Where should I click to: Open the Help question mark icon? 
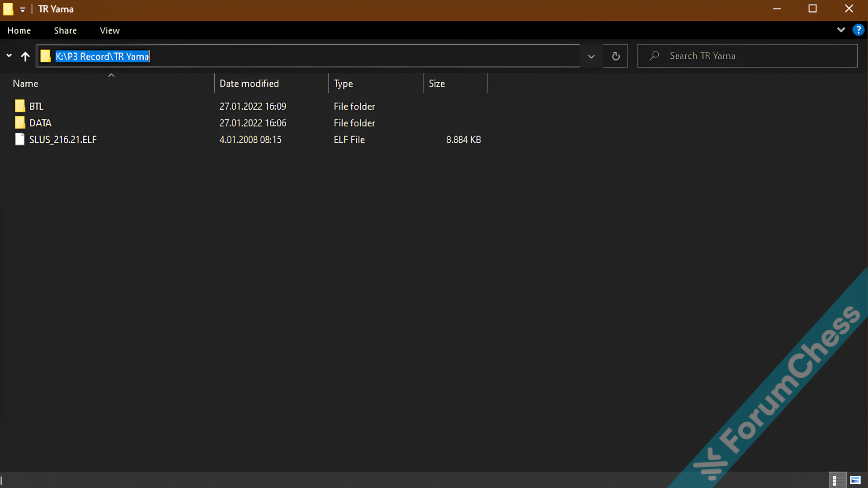858,30
